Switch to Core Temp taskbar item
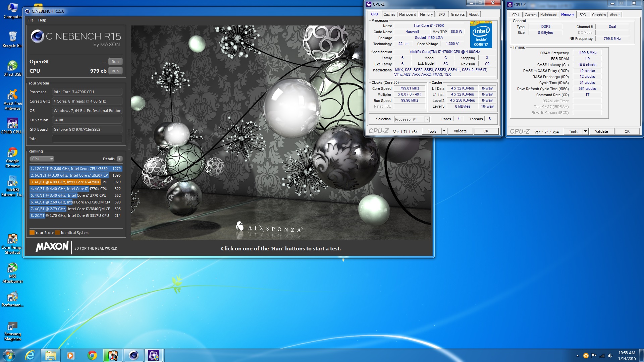This screenshot has width=644, height=362. 113,355
